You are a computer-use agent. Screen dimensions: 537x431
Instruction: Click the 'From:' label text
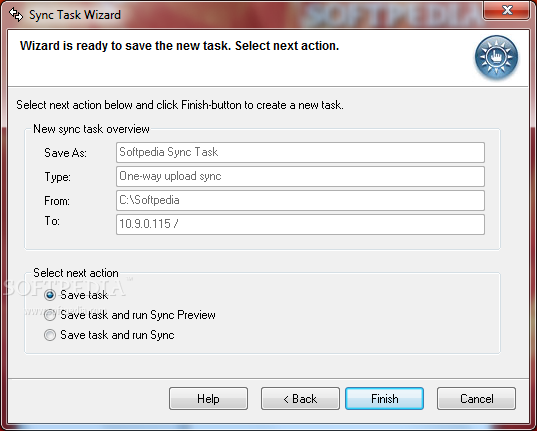coord(57,201)
